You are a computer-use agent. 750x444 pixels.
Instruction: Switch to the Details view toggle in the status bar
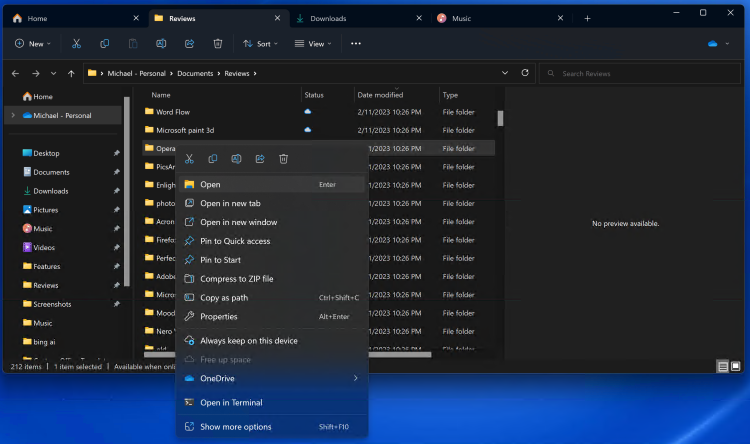(x=722, y=367)
